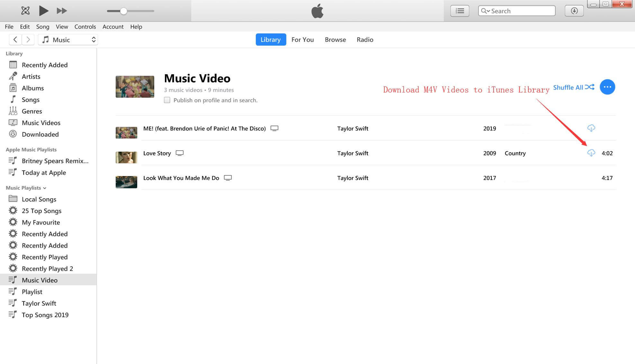Click the list view icon in toolbar
Viewport: 635px width, 364px height.
(461, 11)
